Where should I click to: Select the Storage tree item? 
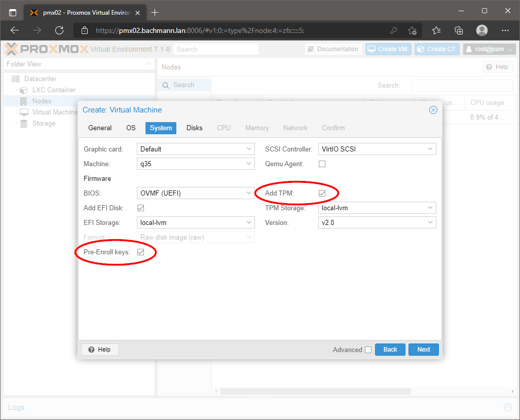click(x=44, y=123)
